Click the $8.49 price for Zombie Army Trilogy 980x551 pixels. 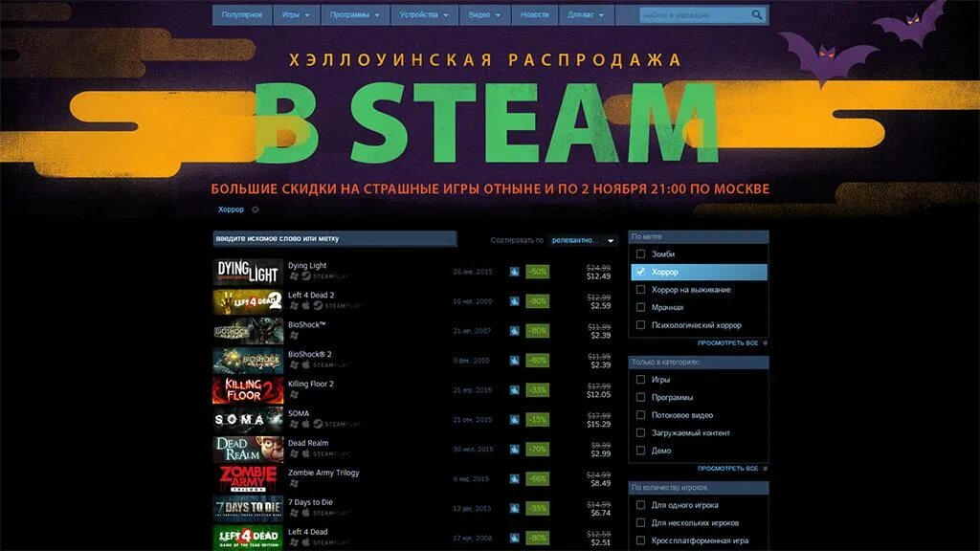601,483
